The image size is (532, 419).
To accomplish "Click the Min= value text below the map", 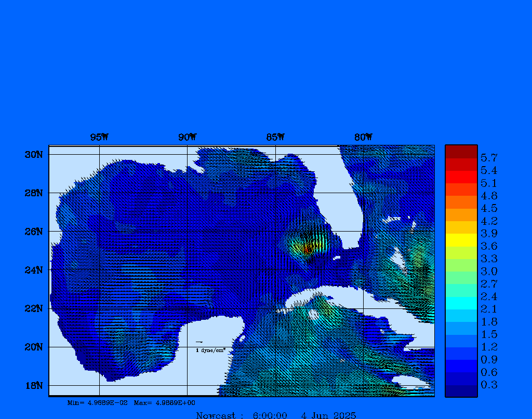I will pos(97,402).
